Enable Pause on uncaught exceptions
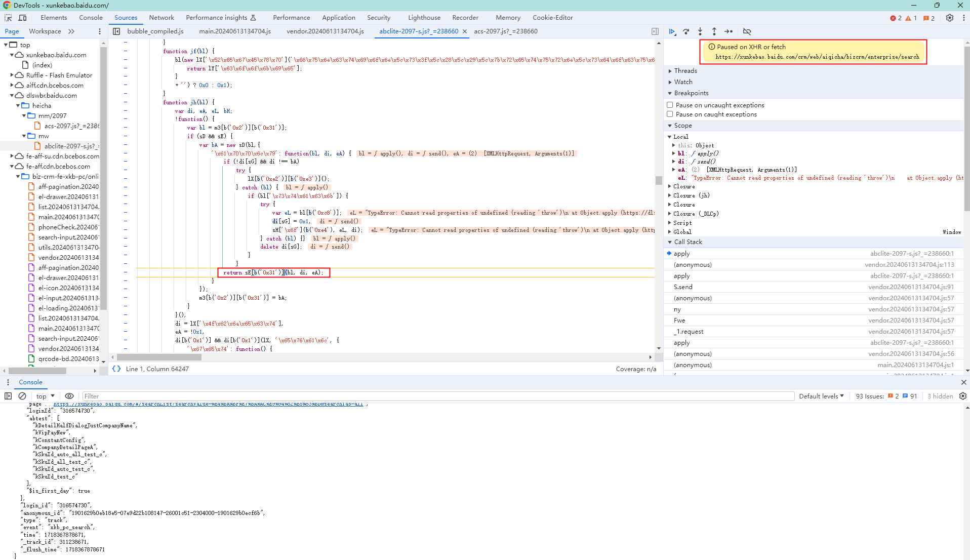This screenshot has width=970, height=560. (670, 105)
